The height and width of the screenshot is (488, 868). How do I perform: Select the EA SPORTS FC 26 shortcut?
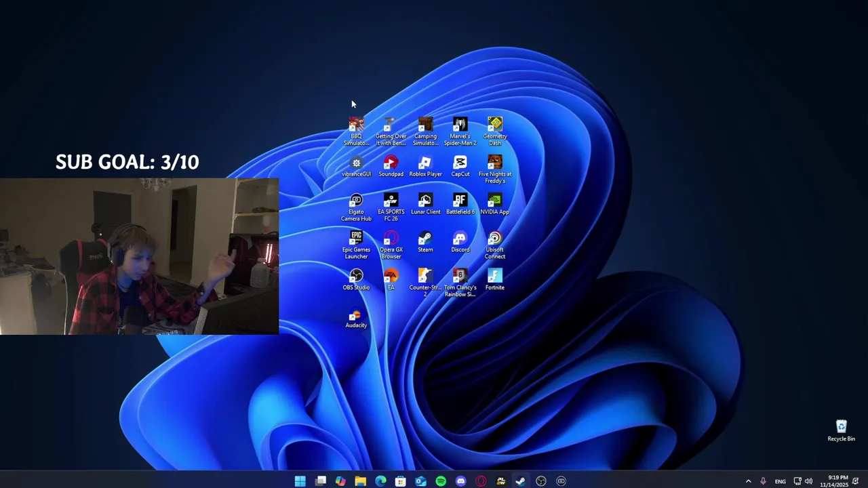[x=391, y=207]
